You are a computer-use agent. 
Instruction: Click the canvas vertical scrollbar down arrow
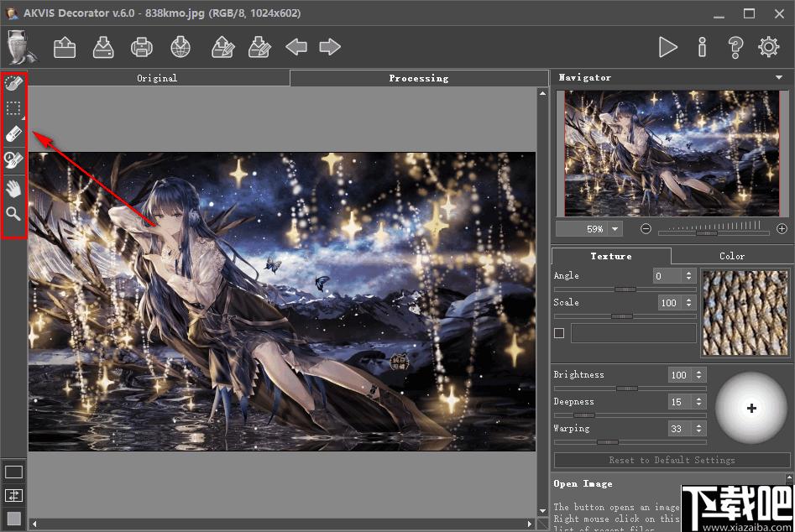point(542,511)
